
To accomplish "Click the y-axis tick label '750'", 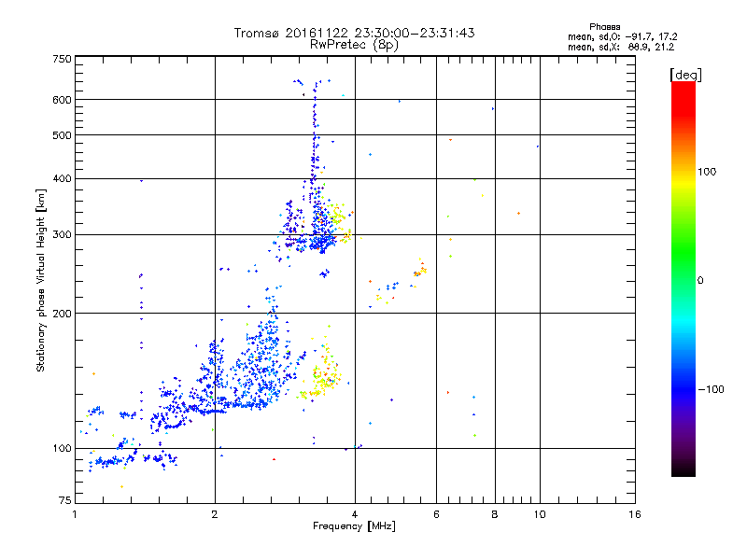I will pyautogui.click(x=62, y=59).
